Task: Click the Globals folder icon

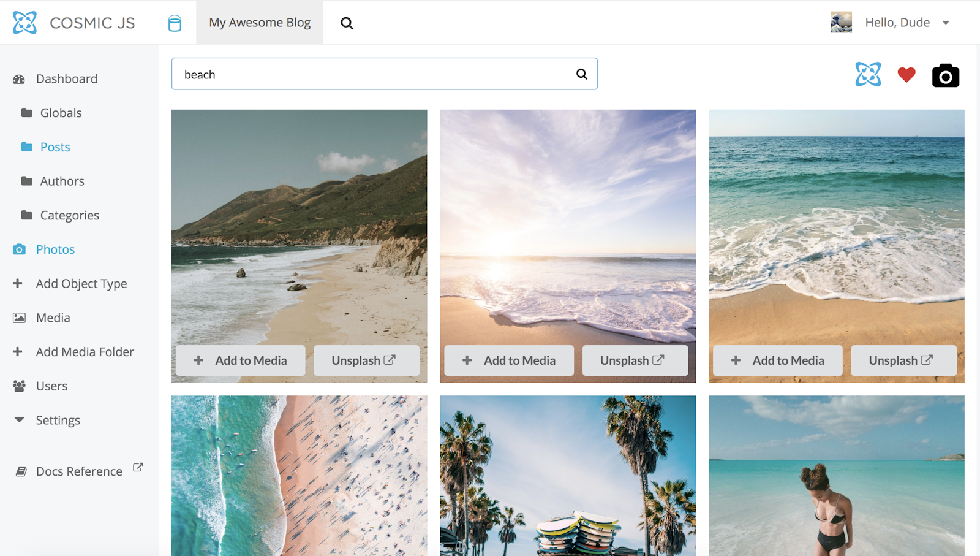Action: coord(26,113)
